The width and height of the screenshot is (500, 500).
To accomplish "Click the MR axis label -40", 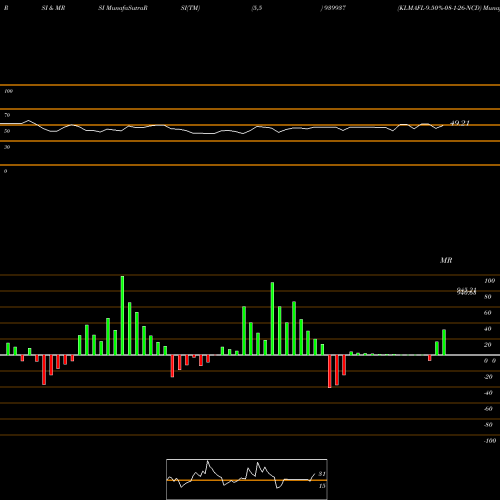I will click(x=488, y=393).
